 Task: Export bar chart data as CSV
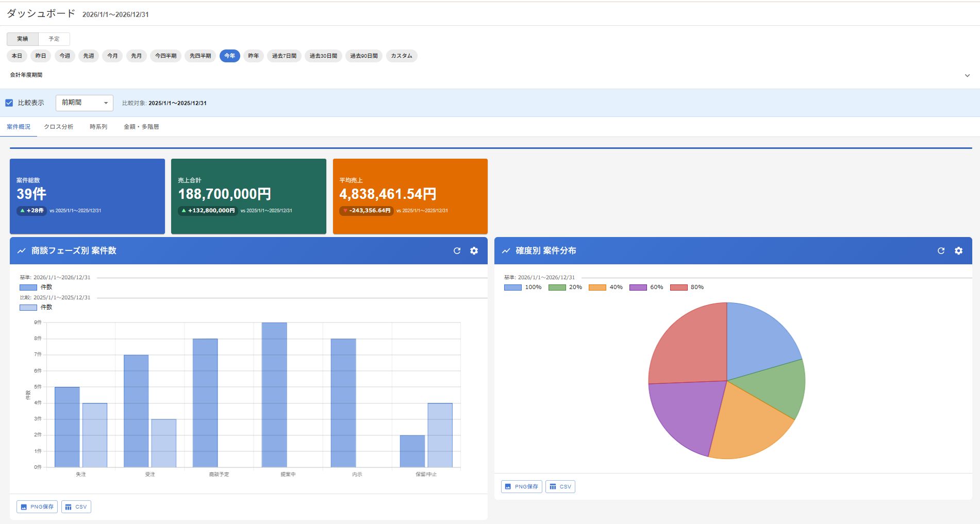click(x=76, y=506)
